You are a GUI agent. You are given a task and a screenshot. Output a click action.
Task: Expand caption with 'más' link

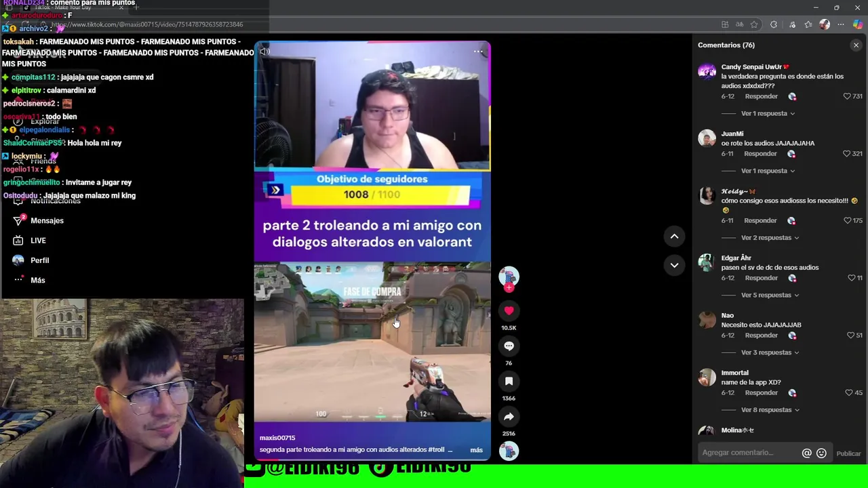coord(476,450)
